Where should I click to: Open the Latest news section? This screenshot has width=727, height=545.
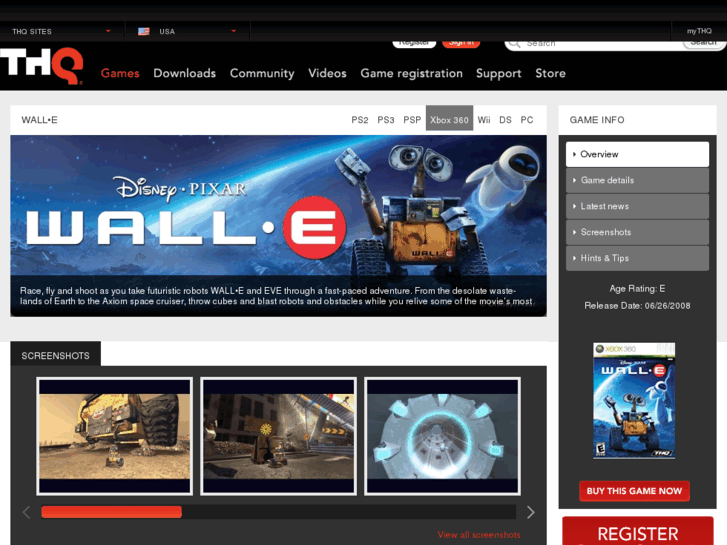(638, 206)
